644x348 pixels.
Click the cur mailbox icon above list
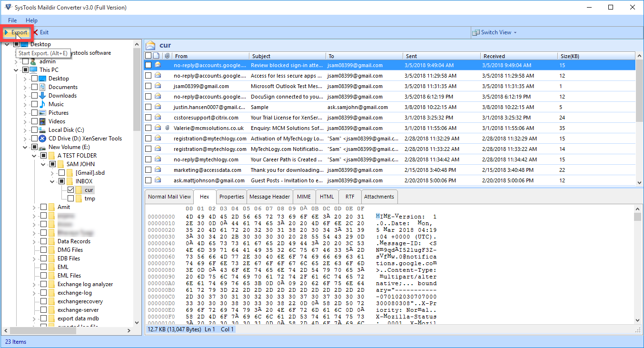pos(151,45)
